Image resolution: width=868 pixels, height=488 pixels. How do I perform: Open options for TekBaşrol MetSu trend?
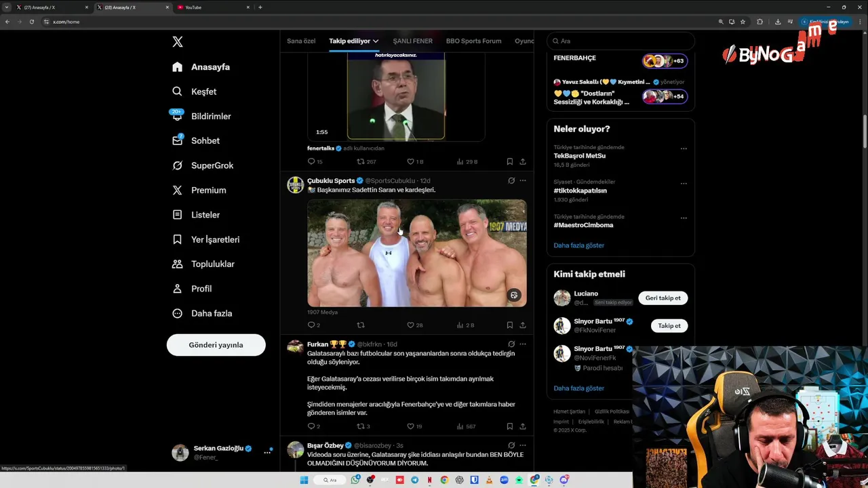click(684, 148)
